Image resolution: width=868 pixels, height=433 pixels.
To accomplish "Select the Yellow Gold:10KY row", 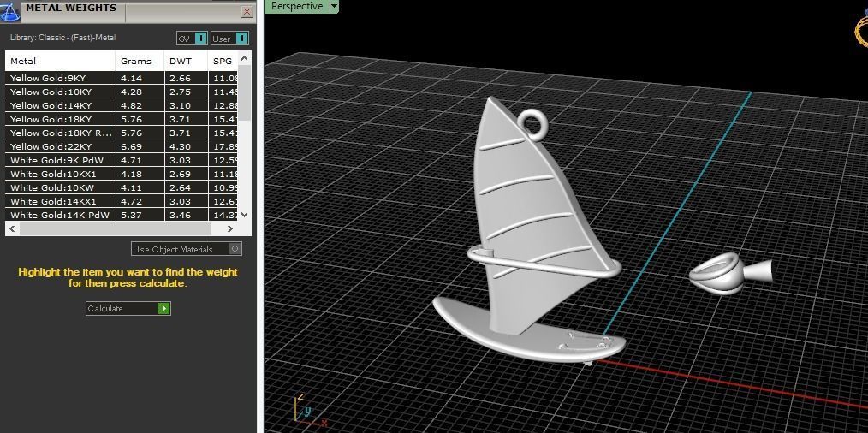I will point(123,92).
